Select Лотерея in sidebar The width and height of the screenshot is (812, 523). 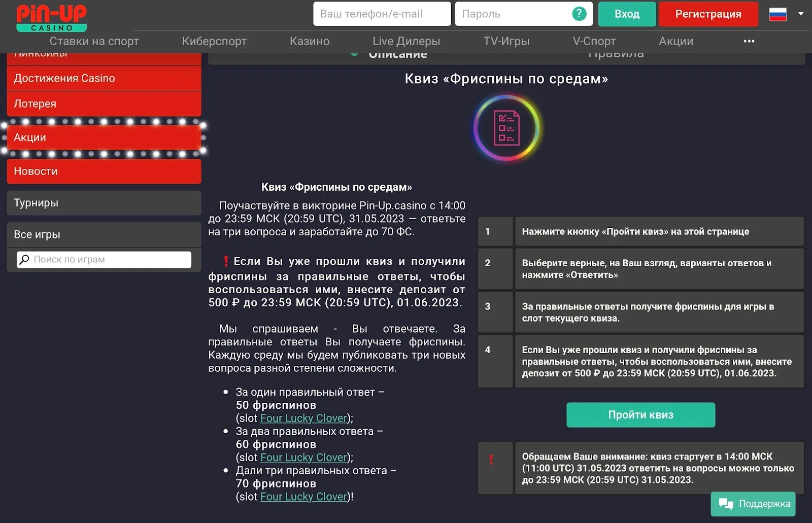pos(104,103)
